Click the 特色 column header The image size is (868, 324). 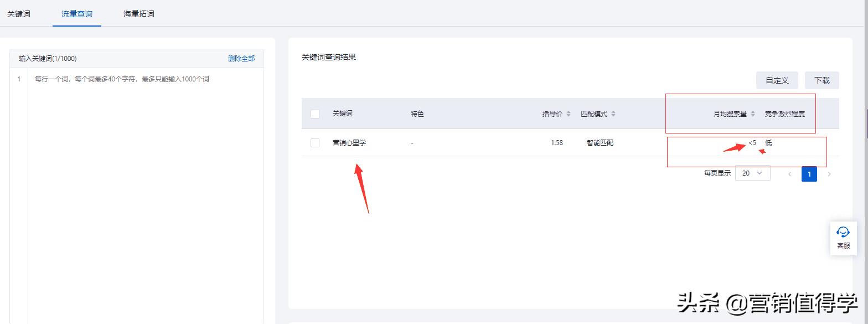[x=417, y=114]
